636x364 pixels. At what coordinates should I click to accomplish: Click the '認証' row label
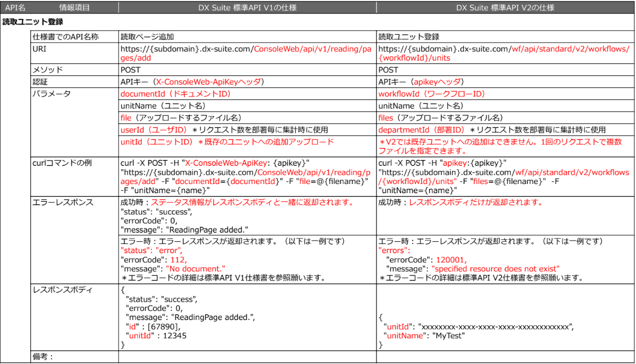point(40,82)
